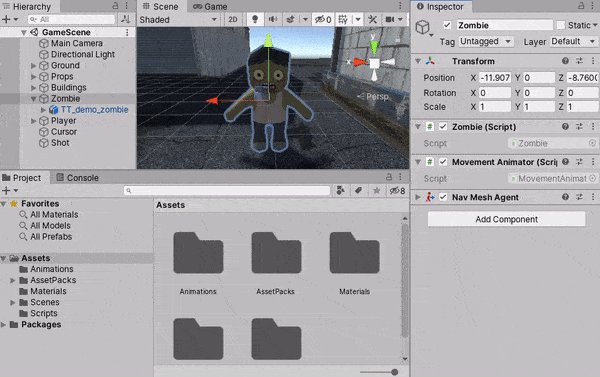Open the Layer Default dropdown
Screen dimensions: 600x377
(573, 41)
